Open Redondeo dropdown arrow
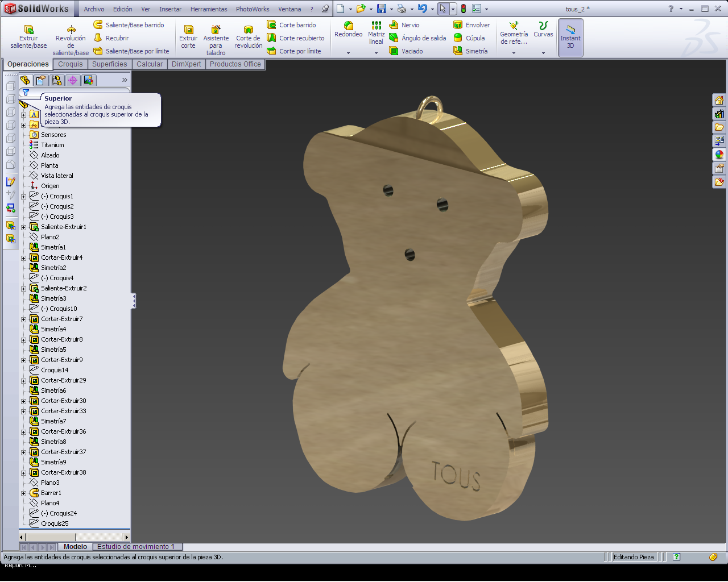The image size is (728, 582). tap(349, 53)
